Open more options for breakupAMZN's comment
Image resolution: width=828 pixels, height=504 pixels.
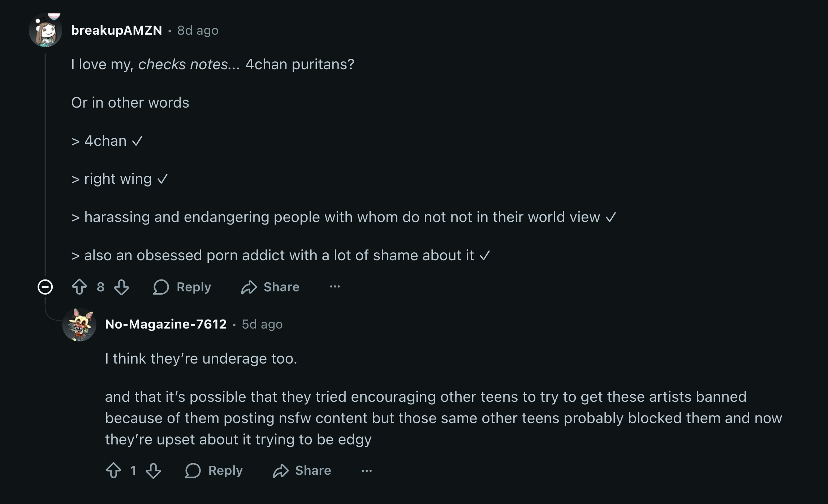(335, 287)
